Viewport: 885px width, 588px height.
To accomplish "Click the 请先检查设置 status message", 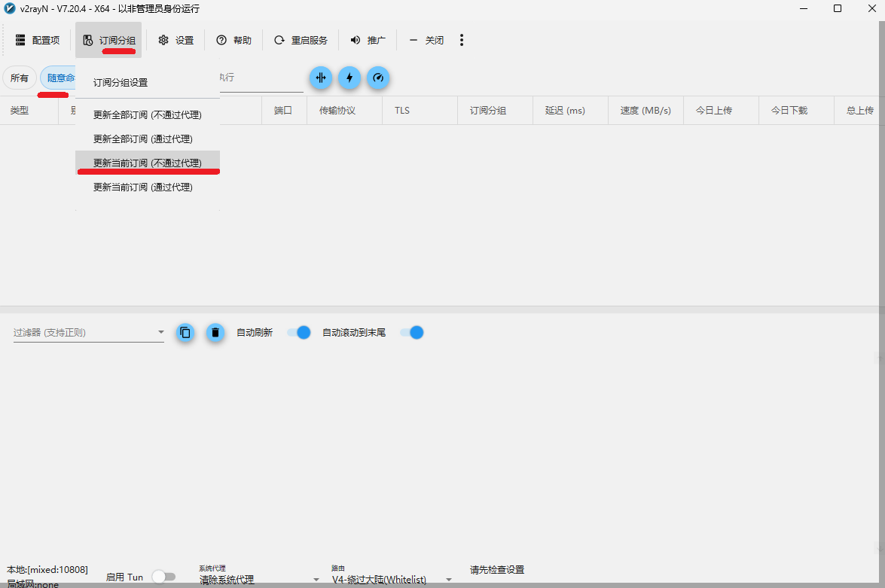I will coord(497,570).
